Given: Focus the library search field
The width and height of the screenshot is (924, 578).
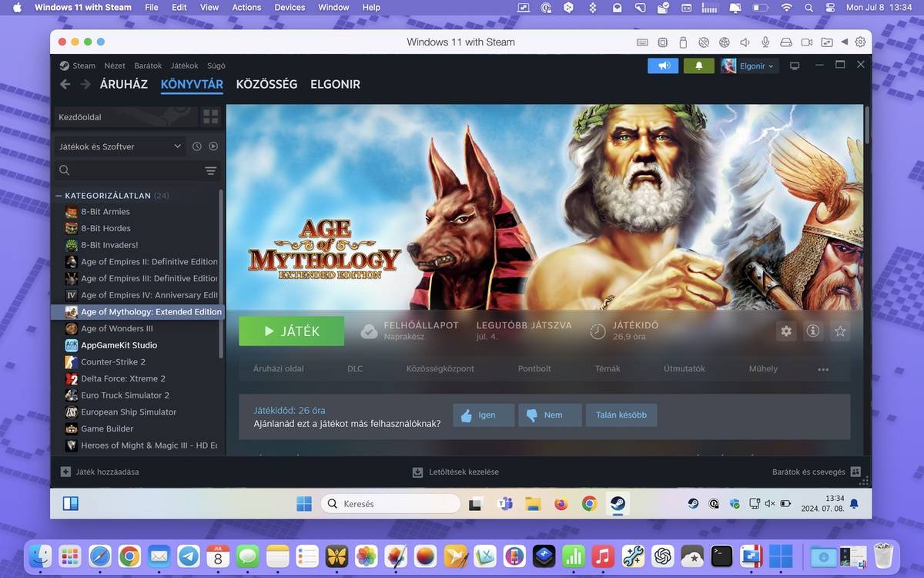Looking at the screenshot, I should click(x=128, y=170).
